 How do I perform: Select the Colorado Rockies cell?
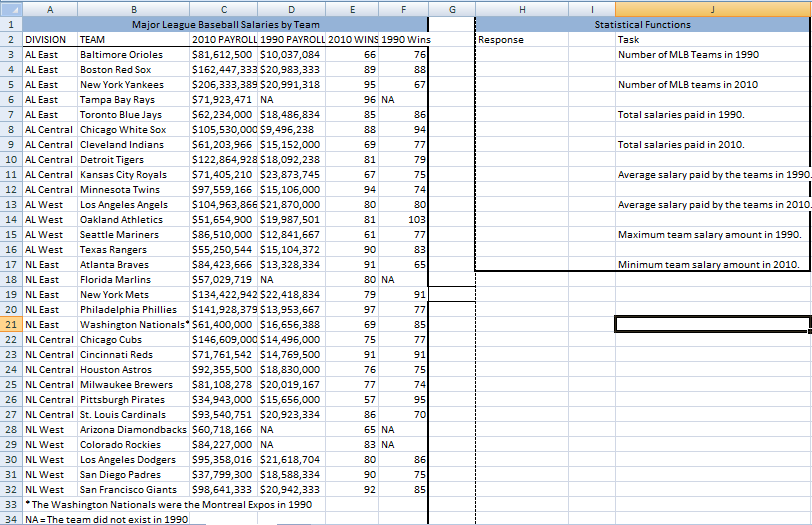[134, 445]
